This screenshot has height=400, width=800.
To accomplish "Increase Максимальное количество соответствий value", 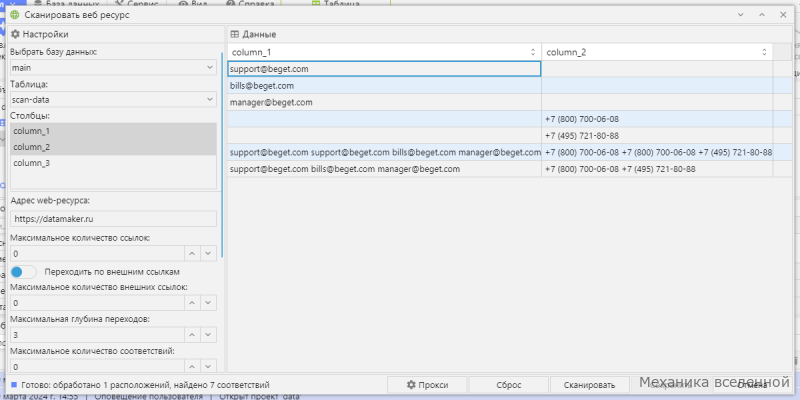I will (x=192, y=366).
